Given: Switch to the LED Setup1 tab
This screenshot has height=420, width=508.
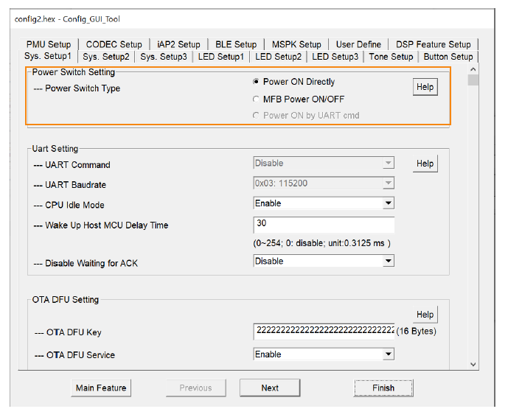Looking at the screenshot, I should (x=220, y=56).
